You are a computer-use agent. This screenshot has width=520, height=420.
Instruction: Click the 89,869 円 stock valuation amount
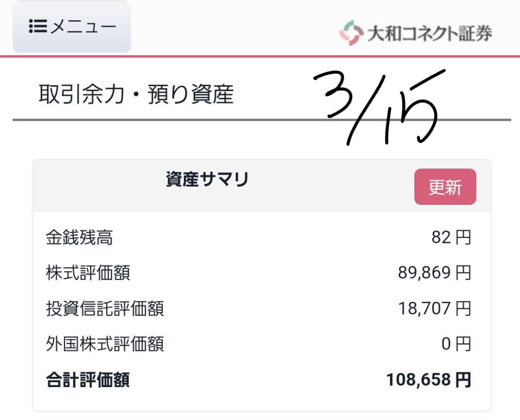coord(435,273)
